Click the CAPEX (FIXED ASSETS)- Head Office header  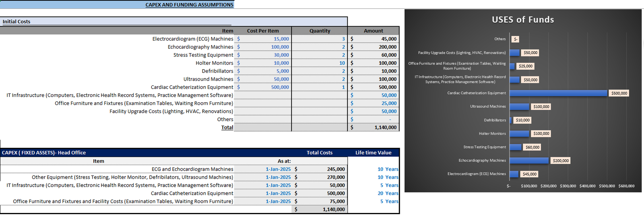point(44,153)
